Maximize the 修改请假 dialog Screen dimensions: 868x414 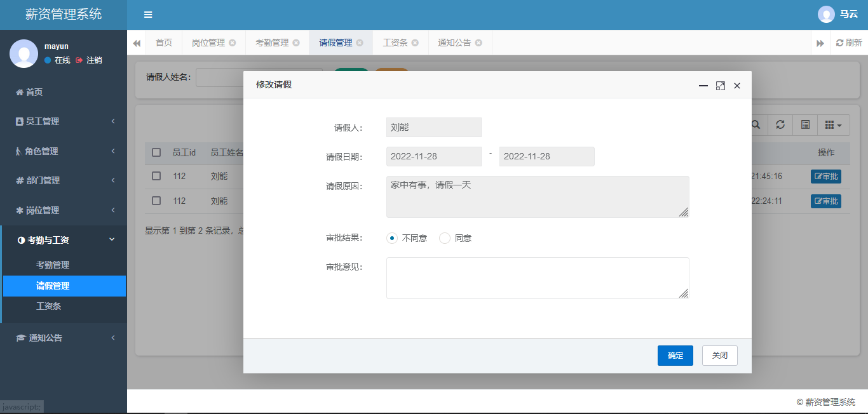click(720, 86)
